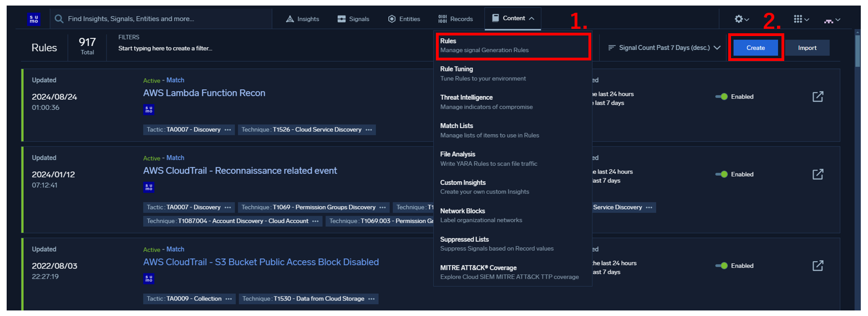Screen dimensions: 868x316
Task: Open S3 Bucket Public Access Block Disabled rule
Action: [x=261, y=262]
